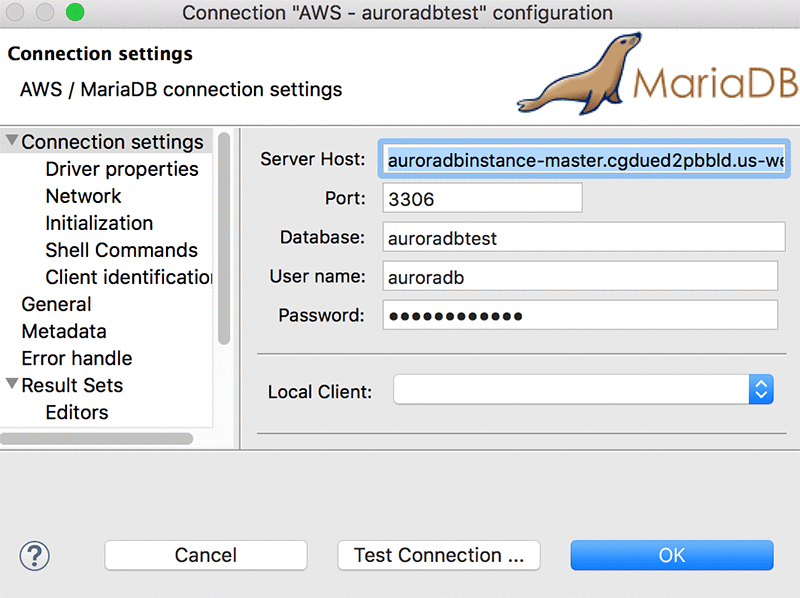800x598 pixels.
Task: Select the Connection settings tree item
Action: 112,142
